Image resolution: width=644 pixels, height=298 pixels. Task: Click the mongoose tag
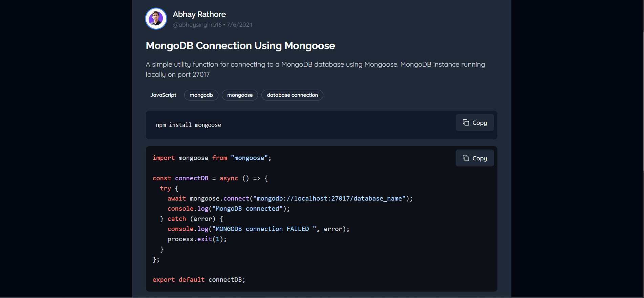(240, 95)
